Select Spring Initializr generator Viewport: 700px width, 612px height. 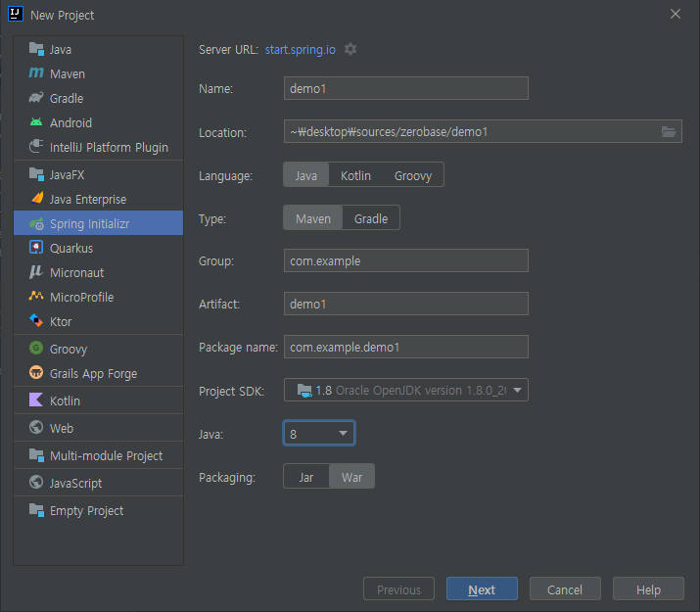point(98,223)
